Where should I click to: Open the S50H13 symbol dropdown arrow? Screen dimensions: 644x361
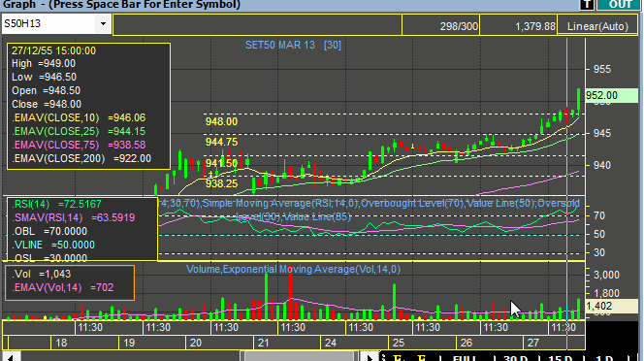click(103, 24)
